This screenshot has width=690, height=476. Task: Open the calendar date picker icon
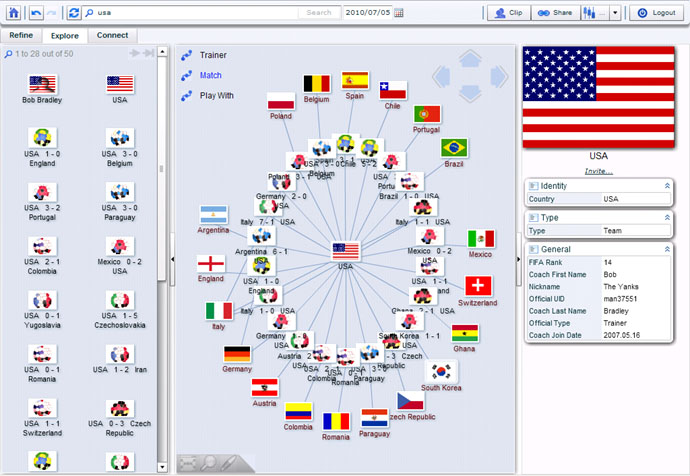pyautogui.click(x=399, y=13)
